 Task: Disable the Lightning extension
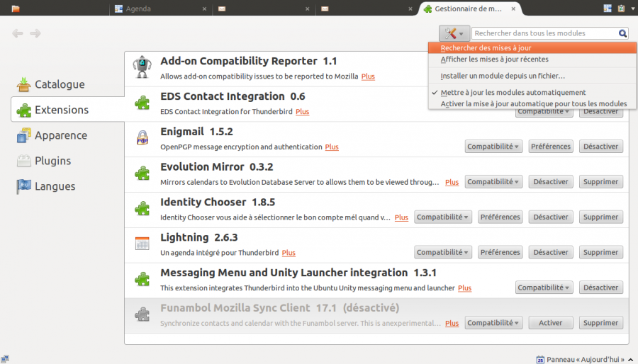pos(551,253)
